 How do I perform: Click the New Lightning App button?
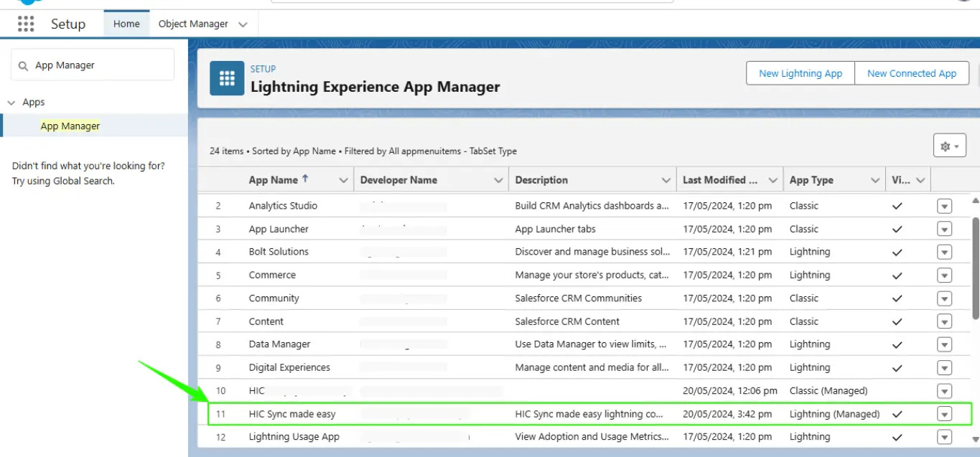pyautogui.click(x=801, y=73)
